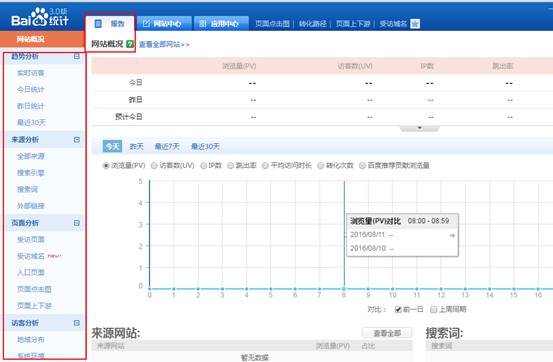Expand the summary table using the down arrow handle

(x=420, y=128)
